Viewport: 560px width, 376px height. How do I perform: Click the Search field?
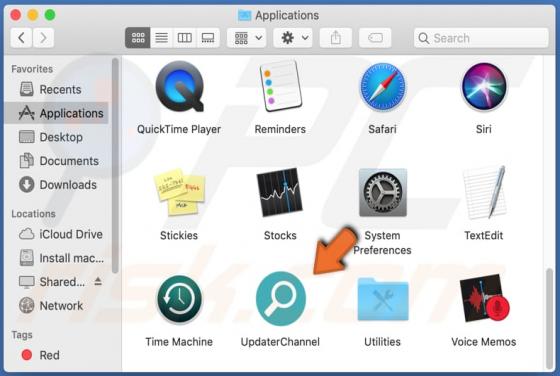[x=481, y=38]
